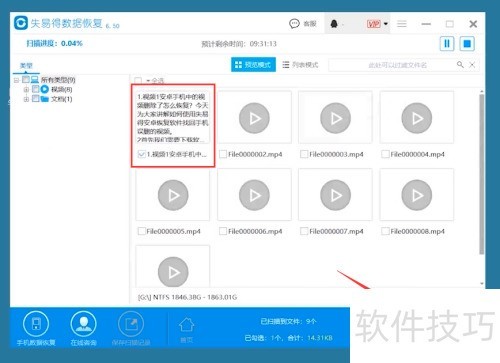Click the scan progress 0.04% text
The width and height of the screenshot is (500, 363).
tap(54, 43)
